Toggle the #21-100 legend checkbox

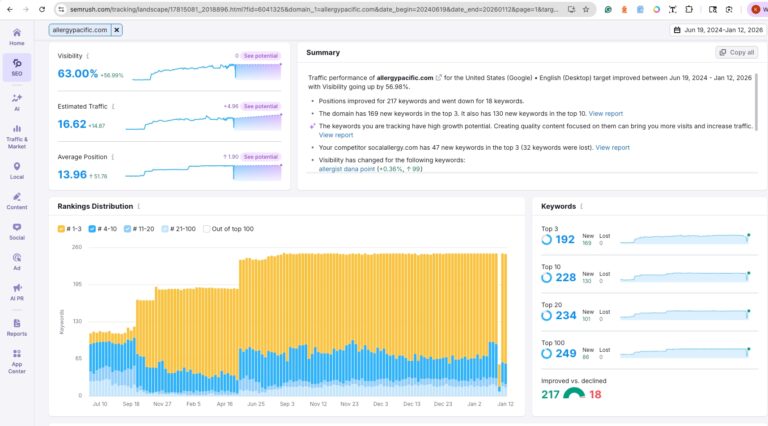tap(165, 229)
